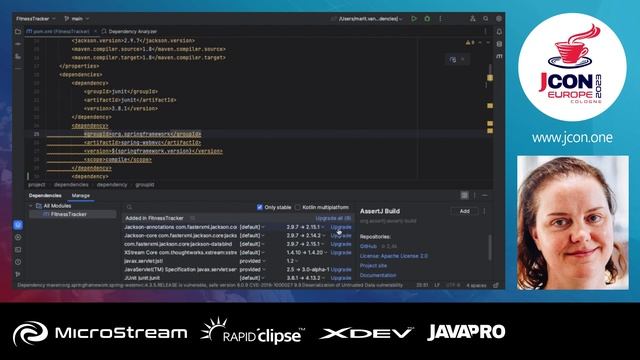Screen dimensions: 640x360
Task: Open the Git tool window icon
Action: tap(18, 274)
